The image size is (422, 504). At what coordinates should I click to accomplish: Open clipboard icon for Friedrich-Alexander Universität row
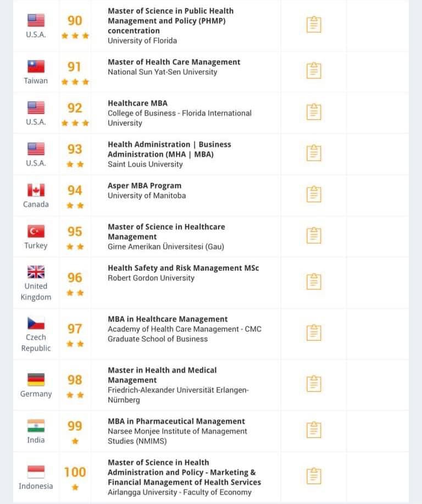pos(313,384)
